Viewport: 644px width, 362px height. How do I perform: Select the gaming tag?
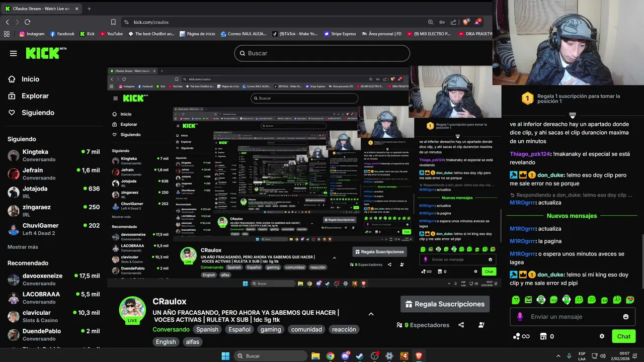(271, 330)
